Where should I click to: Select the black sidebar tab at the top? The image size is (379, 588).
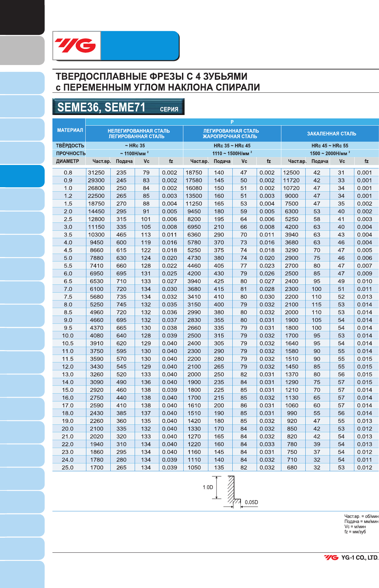coord(22,17)
